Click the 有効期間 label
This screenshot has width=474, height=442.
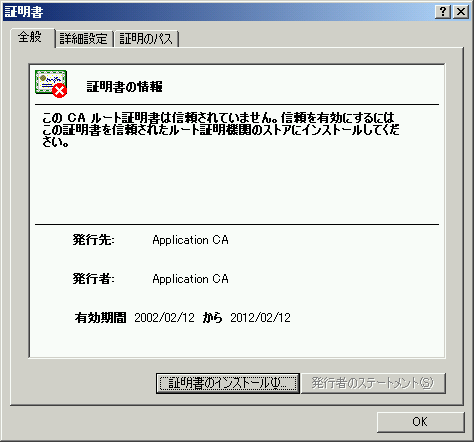[x=100, y=318]
